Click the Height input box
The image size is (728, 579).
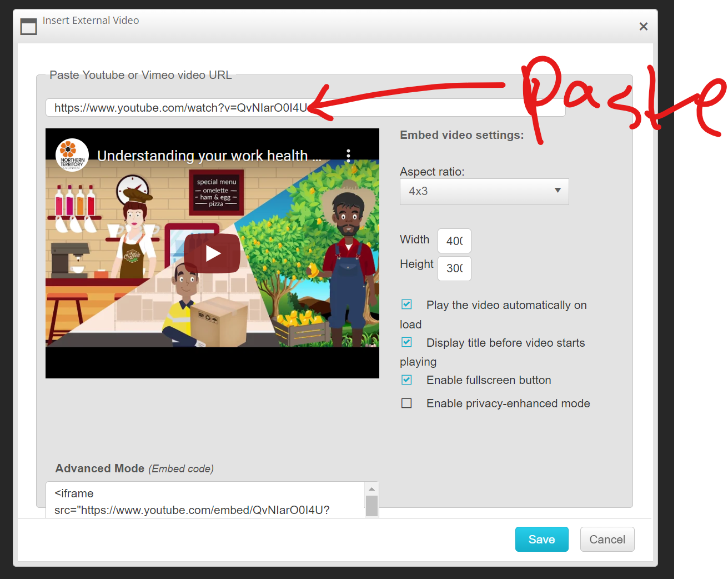[x=454, y=268]
